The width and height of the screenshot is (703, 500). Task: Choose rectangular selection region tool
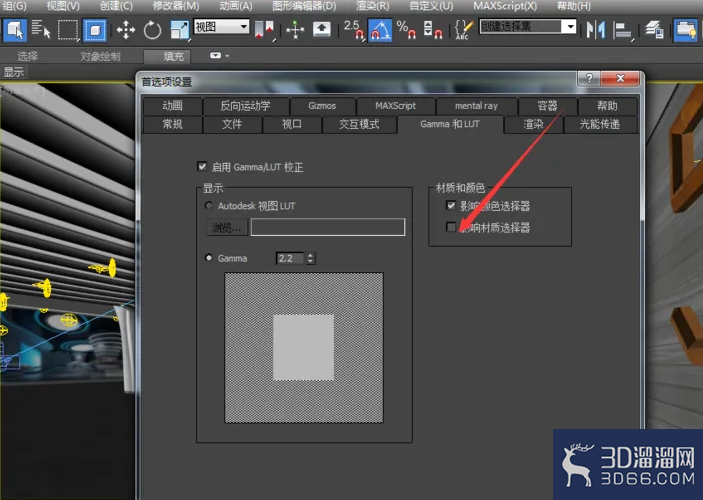point(68,30)
